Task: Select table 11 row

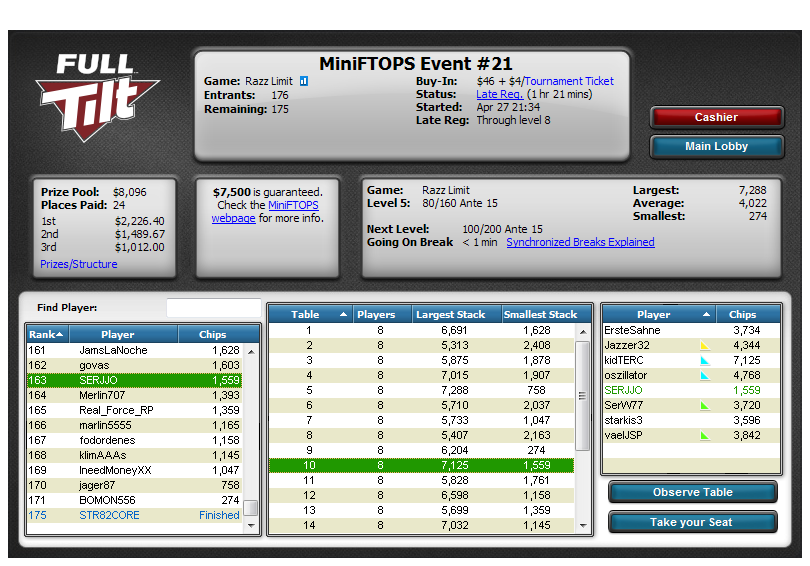Action: [x=422, y=480]
